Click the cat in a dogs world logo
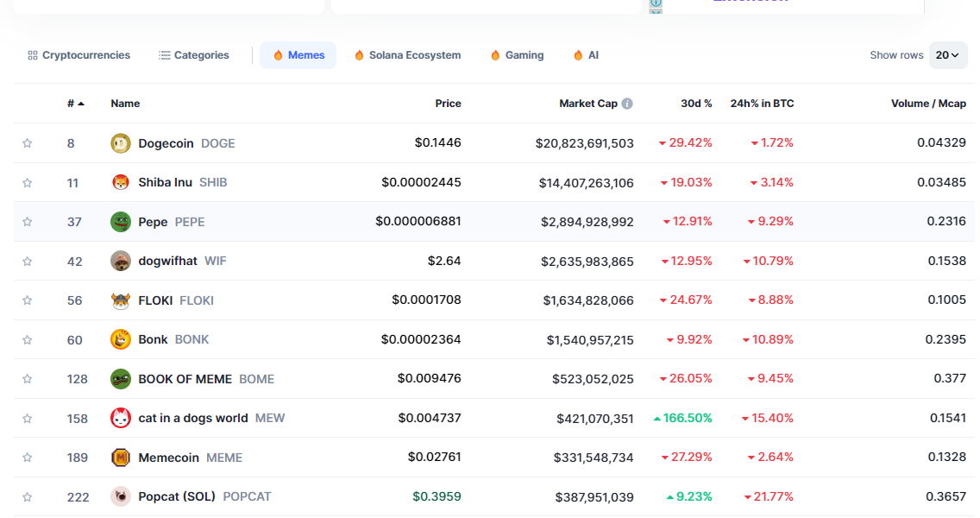The image size is (980, 518). click(x=121, y=418)
